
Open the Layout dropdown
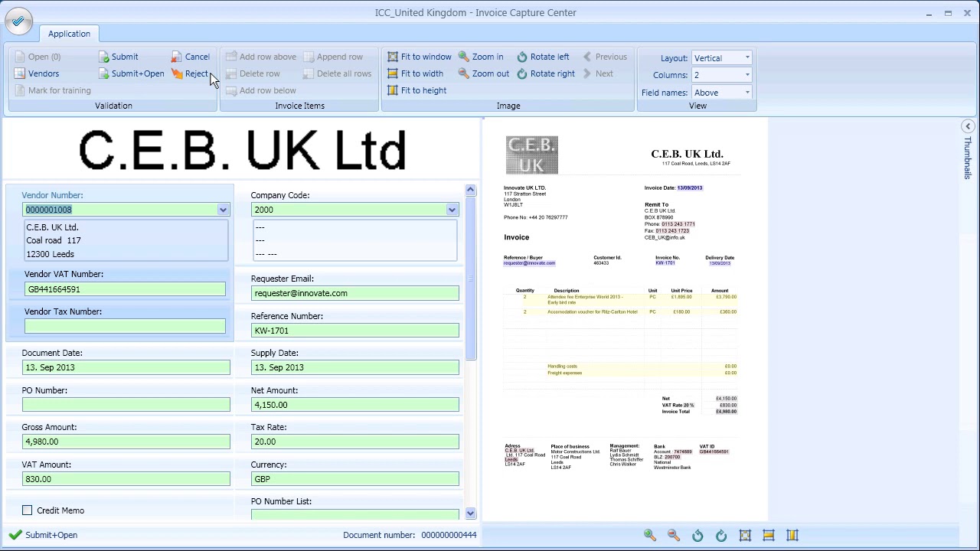click(x=746, y=58)
